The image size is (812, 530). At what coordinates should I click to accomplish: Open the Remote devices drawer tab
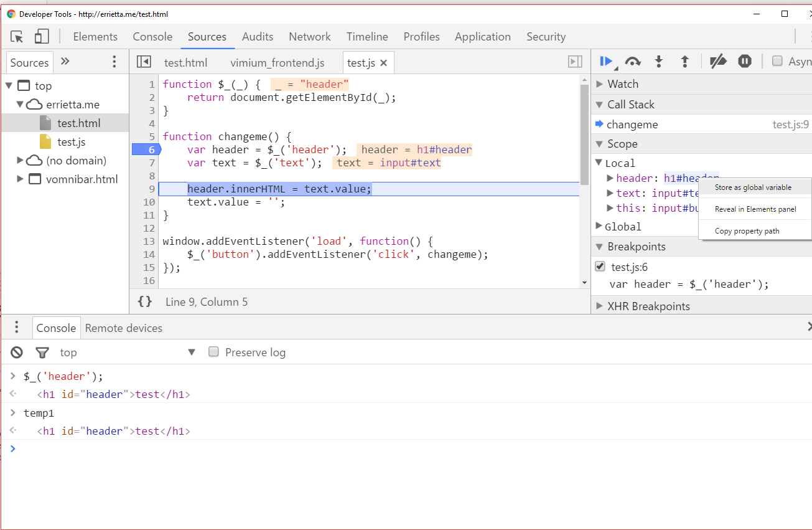(x=123, y=328)
